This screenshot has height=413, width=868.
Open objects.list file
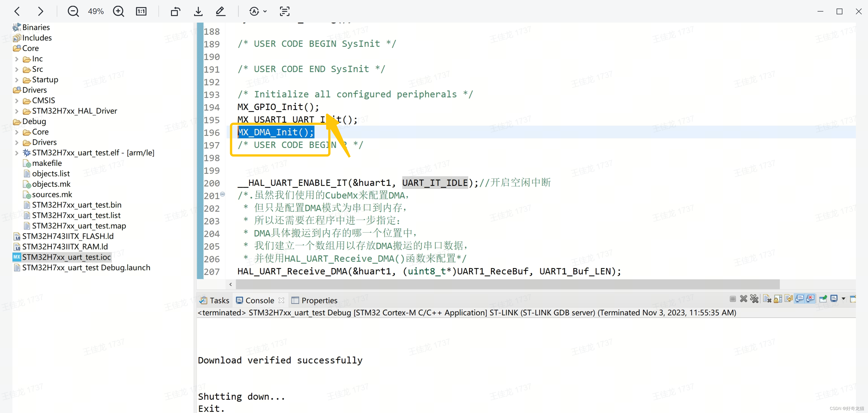tap(46, 174)
